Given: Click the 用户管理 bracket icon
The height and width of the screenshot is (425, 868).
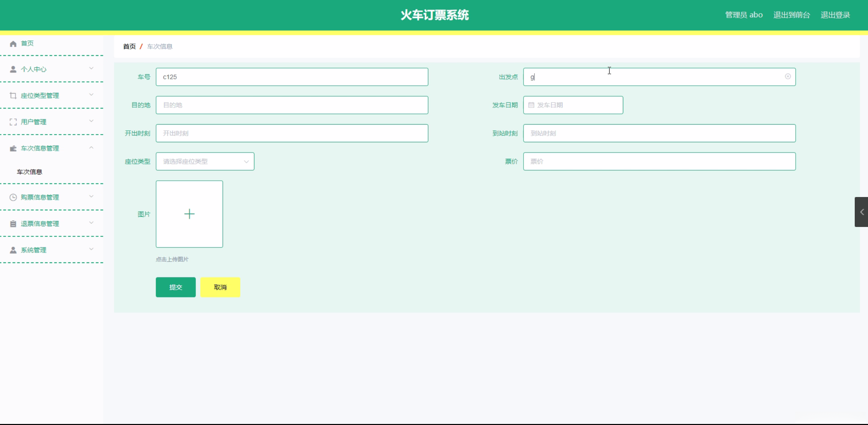Looking at the screenshot, I should point(13,122).
